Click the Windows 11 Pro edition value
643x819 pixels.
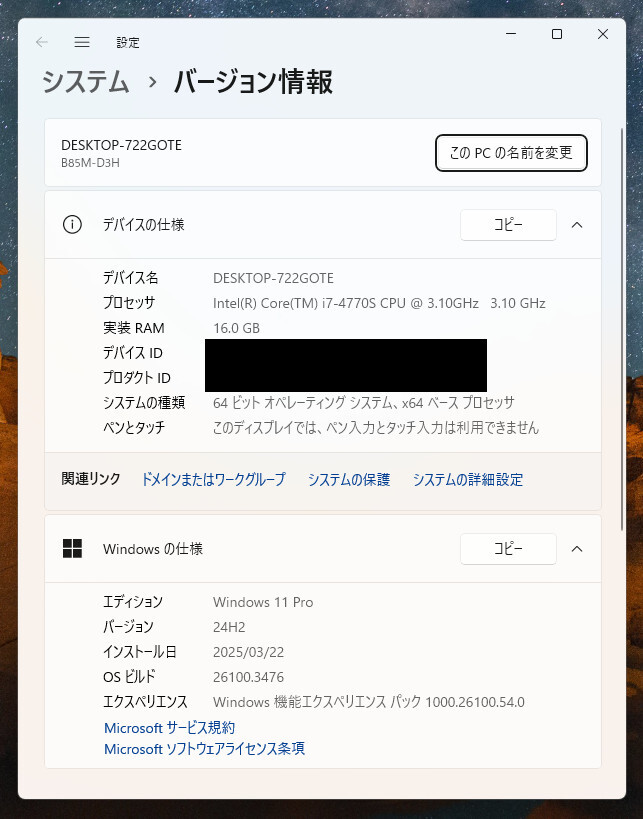[x=263, y=602]
